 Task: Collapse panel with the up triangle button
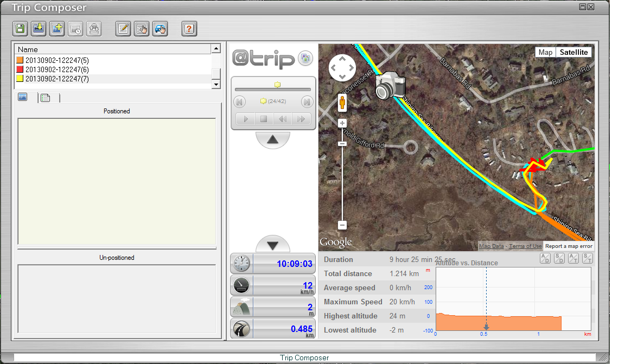[x=273, y=139]
